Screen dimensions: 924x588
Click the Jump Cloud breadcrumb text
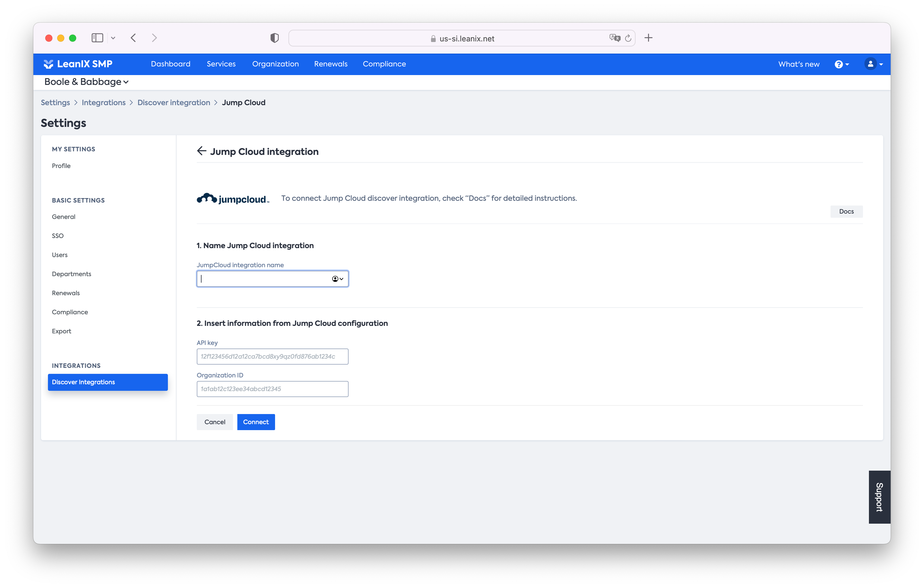pyautogui.click(x=244, y=102)
